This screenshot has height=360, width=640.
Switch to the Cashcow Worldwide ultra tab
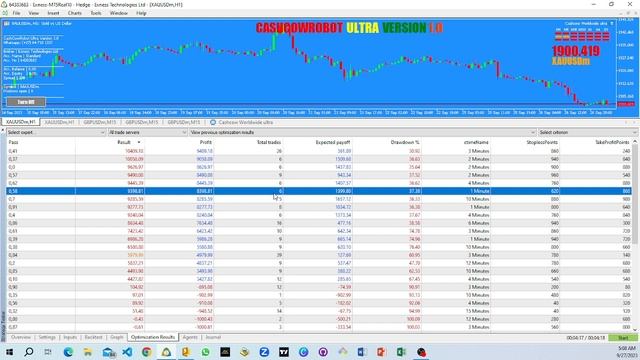(x=242, y=122)
